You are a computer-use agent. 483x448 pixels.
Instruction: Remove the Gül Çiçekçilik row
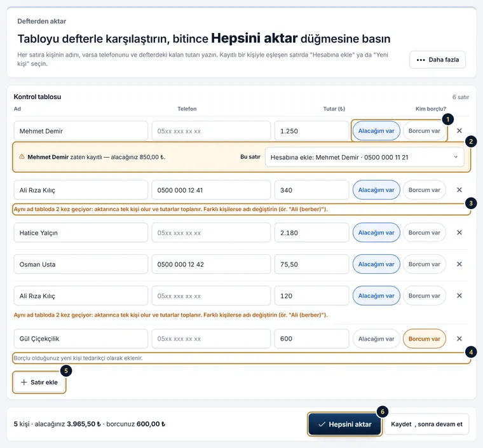click(459, 339)
